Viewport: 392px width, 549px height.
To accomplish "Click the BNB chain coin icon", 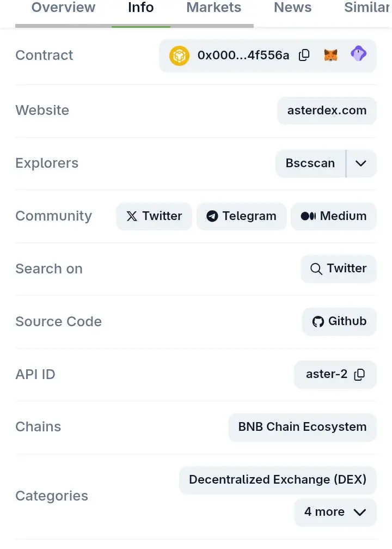I will [x=179, y=56].
